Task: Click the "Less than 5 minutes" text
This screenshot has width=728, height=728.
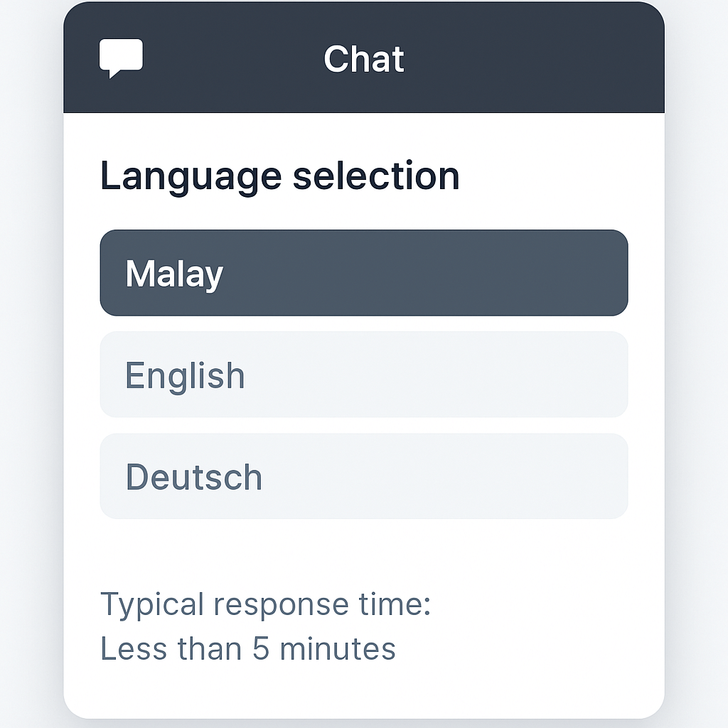Action: tap(247, 648)
